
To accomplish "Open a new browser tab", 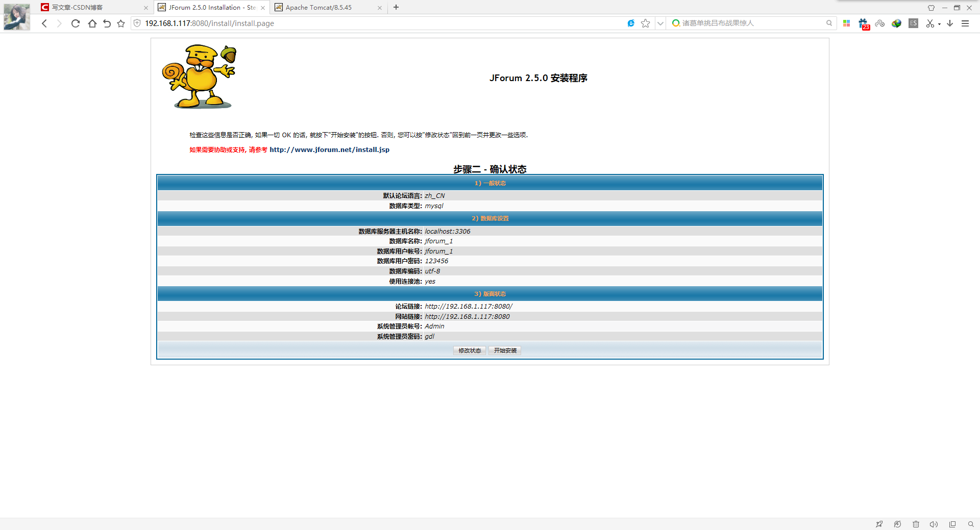I will coord(396,7).
